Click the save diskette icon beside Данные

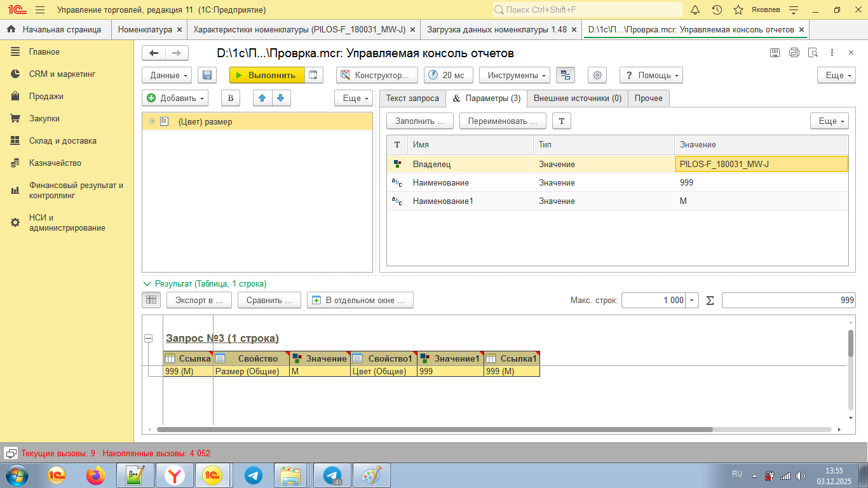point(207,75)
